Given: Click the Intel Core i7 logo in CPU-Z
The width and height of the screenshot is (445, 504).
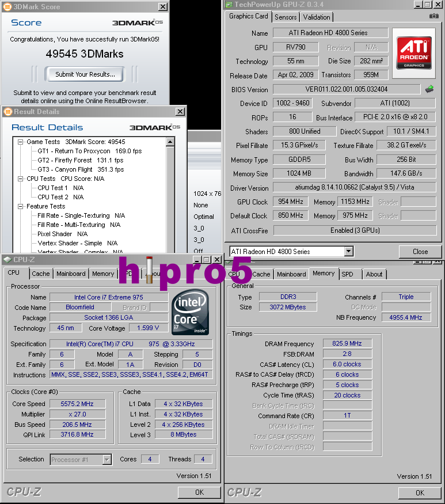Looking at the screenshot, I should (x=191, y=312).
